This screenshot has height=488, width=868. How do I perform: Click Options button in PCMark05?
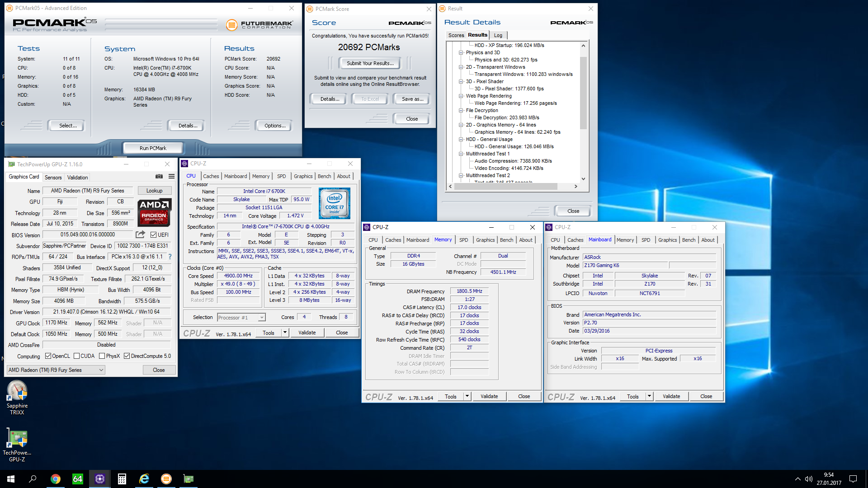tap(275, 126)
